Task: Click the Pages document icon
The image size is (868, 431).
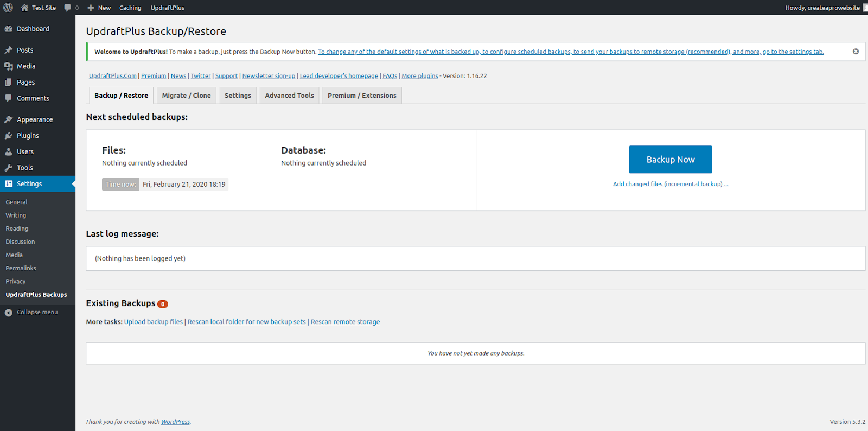Action: point(9,83)
